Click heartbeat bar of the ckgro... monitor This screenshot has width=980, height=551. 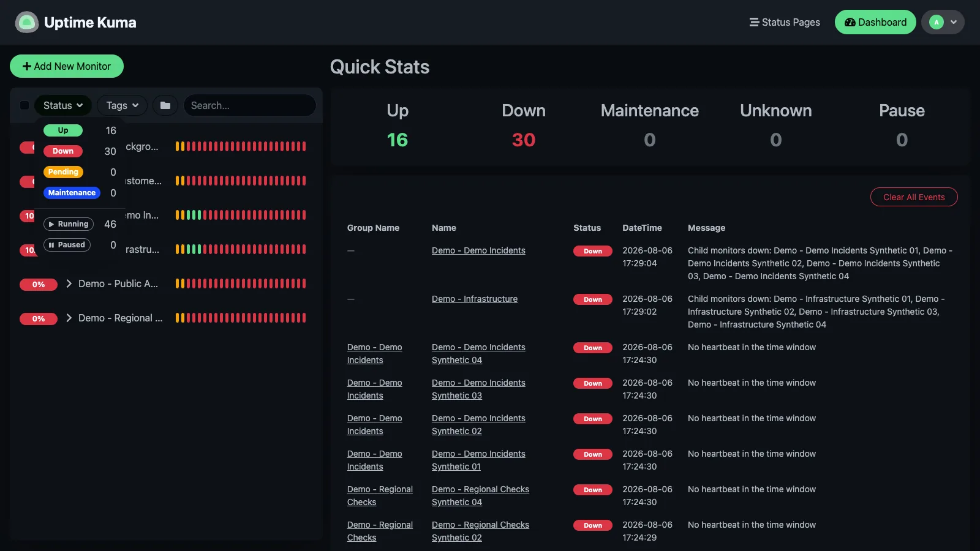[x=241, y=146]
